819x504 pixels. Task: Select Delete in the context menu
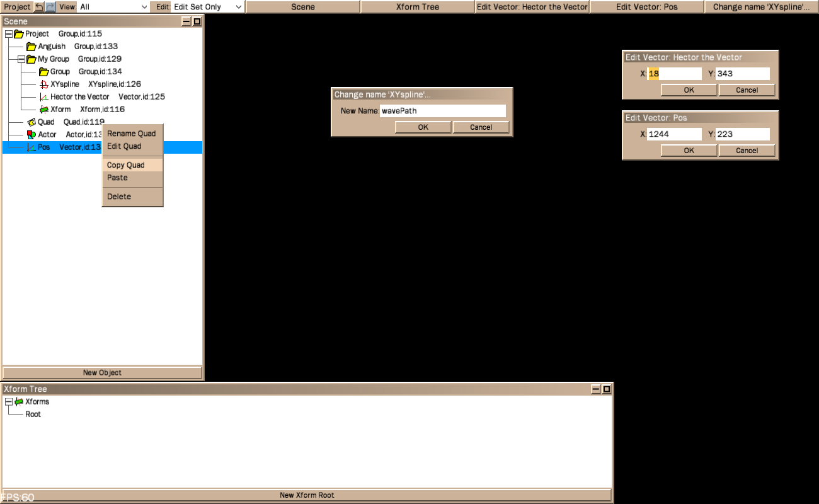pyautogui.click(x=119, y=197)
